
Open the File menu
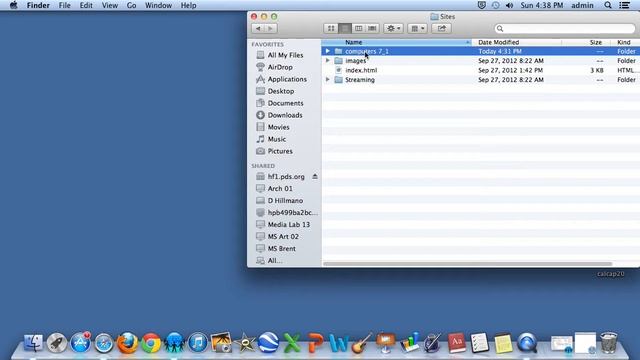tap(64, 5)
